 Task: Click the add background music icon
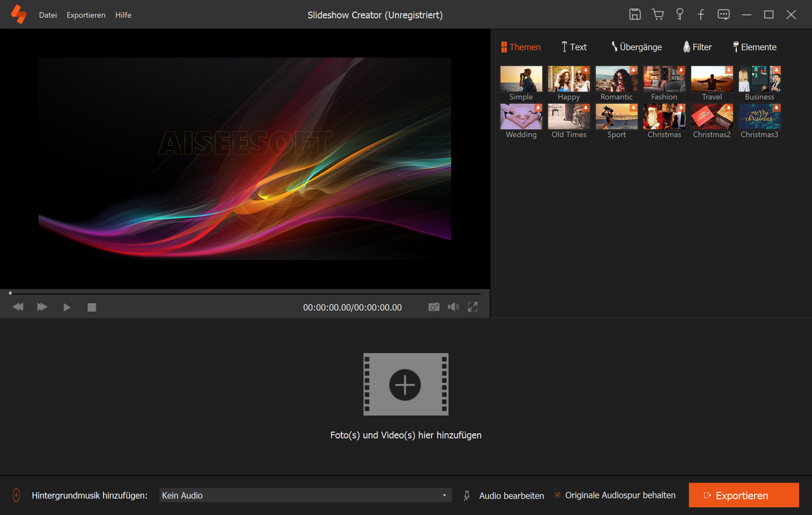[16, 495]
